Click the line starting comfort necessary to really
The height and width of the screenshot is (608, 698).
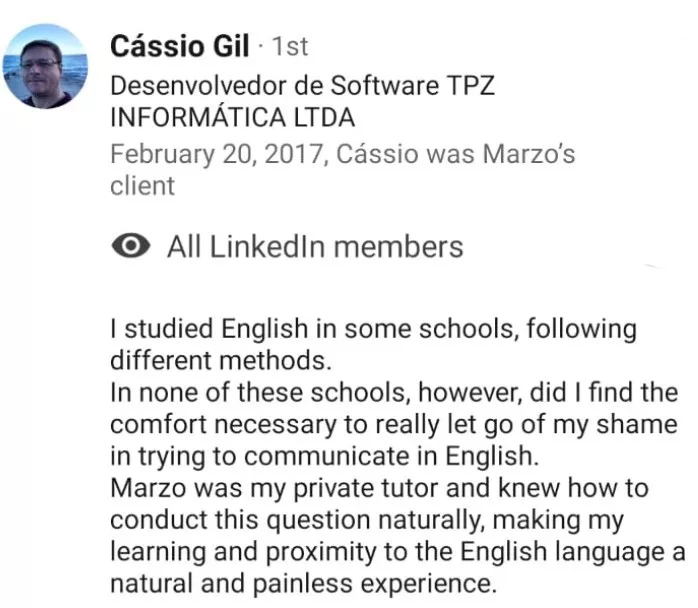coord(394,425)
